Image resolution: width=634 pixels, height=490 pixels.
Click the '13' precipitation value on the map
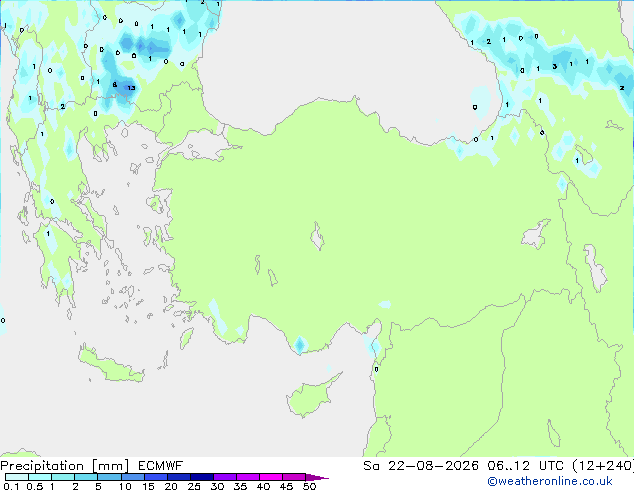tap(131, 88)
